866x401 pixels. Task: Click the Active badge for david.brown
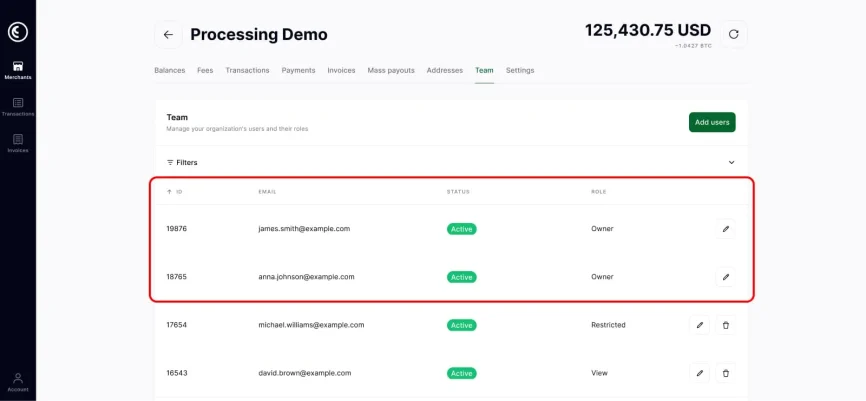point(462,373)
